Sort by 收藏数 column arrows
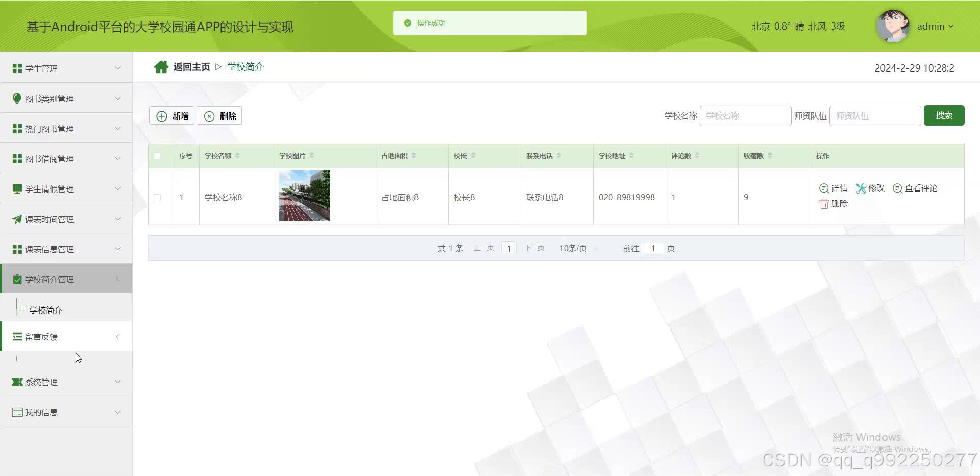This screenshot has width=980, height=476. point(770,155)
